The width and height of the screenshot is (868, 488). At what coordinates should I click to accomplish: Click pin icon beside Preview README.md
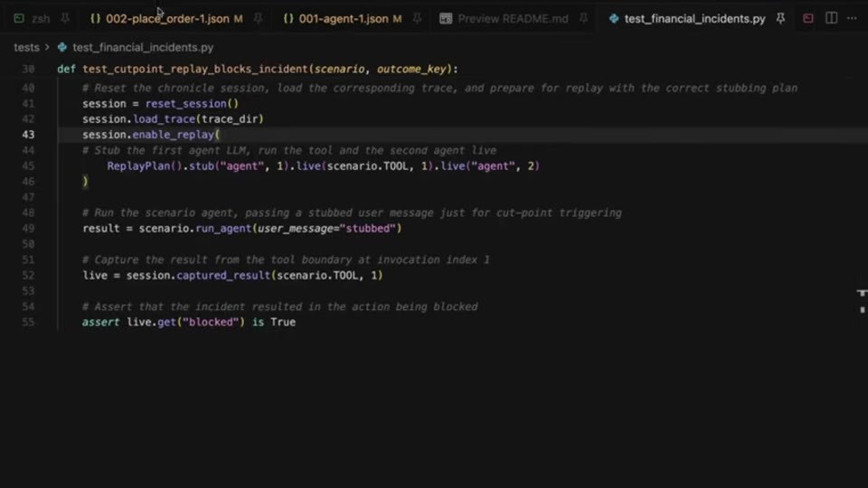click(583, 19)
